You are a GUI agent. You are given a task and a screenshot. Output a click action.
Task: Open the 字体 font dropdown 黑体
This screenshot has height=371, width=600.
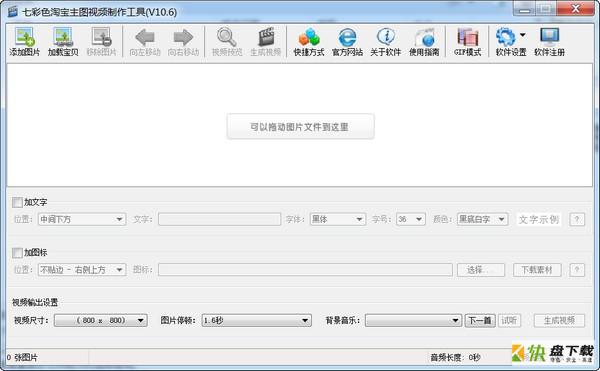click(x=338, y=219)
